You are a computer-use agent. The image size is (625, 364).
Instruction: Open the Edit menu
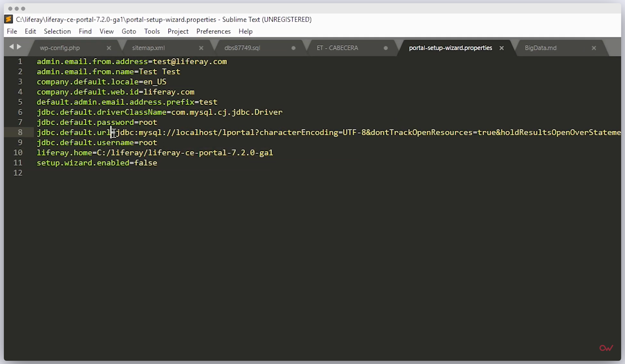pyautogui.click(x=30, y=31)
